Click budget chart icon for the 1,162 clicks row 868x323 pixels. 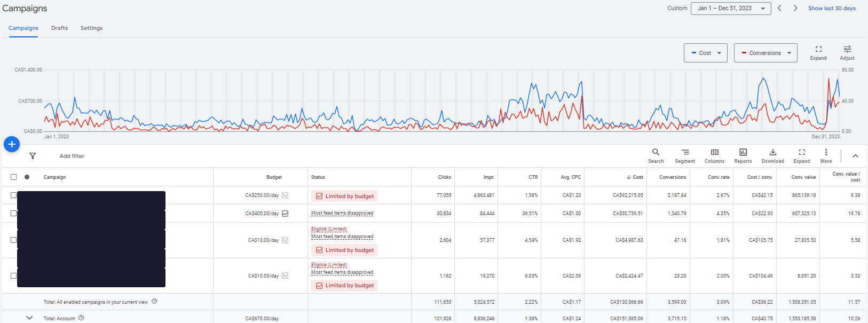285,276
